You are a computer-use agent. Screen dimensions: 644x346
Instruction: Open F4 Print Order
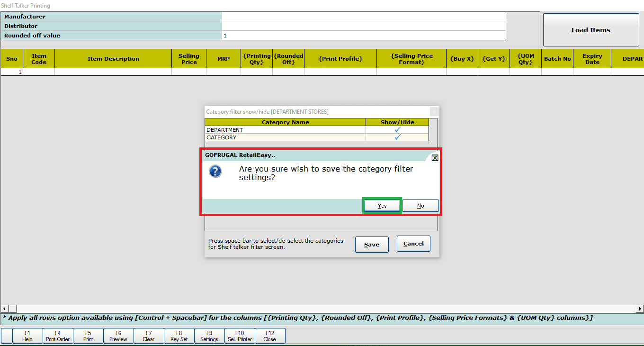pos(58,336)
